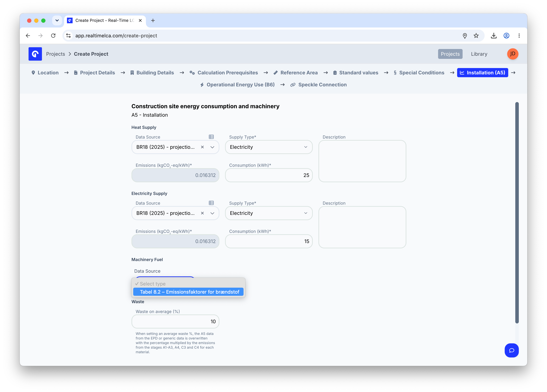The image size is (547, 392).
Task: Choose the Select type option
Action: [188, 284]
